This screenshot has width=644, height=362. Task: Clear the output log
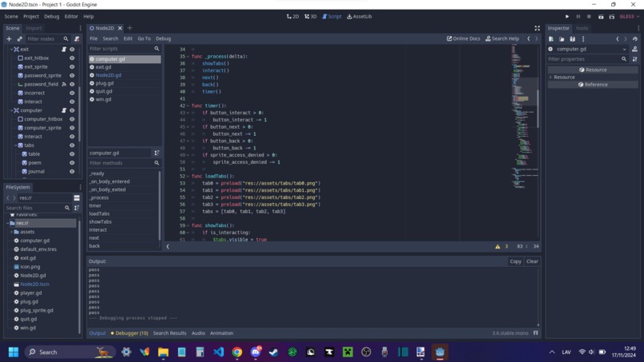532,261
